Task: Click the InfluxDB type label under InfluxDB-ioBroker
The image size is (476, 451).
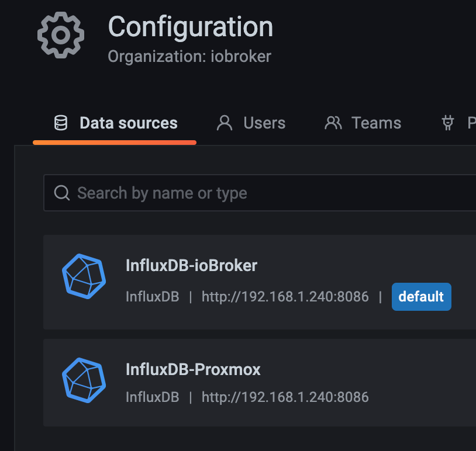Action: 153,297
